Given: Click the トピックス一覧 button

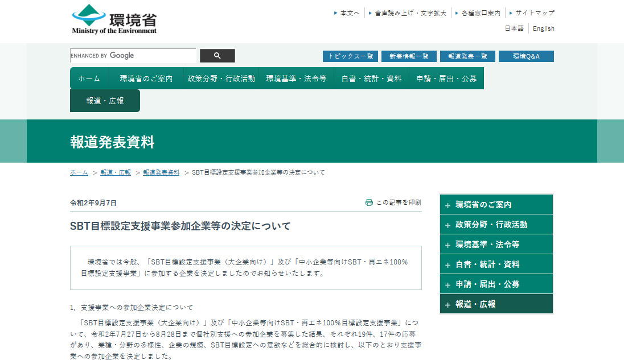Looking at the screenshot, I should 350,56.
